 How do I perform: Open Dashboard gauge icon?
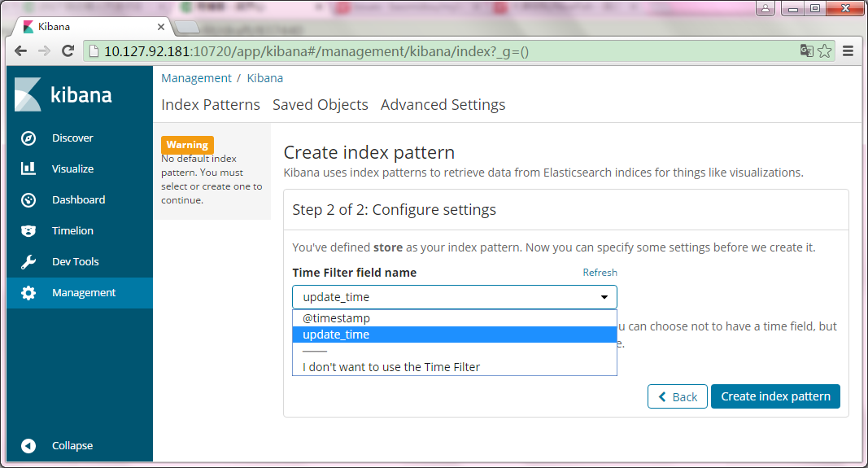pyautogui.click(x=28, y=200)
